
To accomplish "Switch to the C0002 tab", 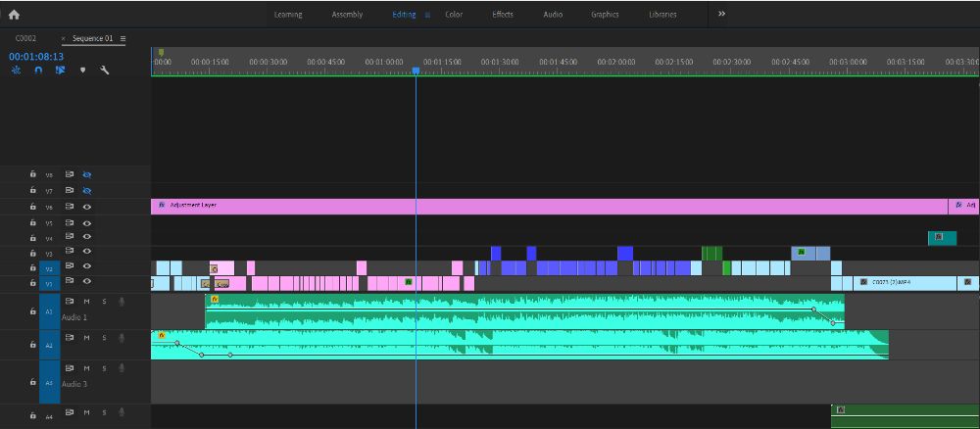I will 25,39.
